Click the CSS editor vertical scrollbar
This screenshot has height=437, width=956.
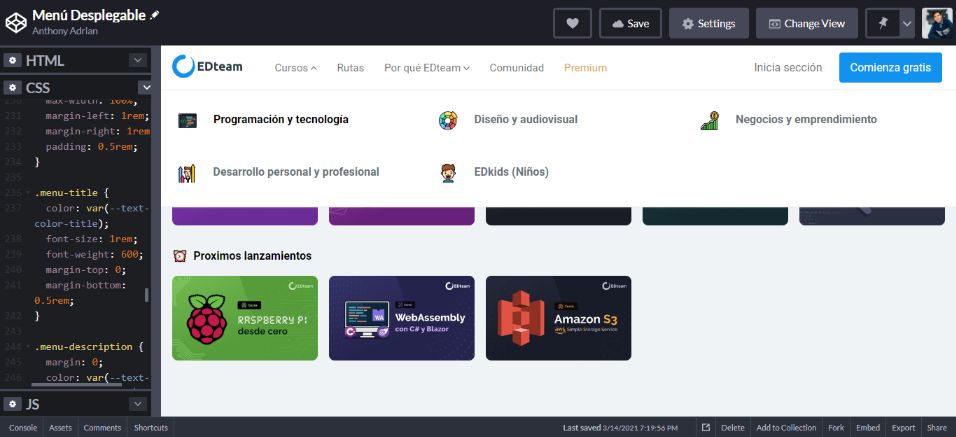tap(147, 295)
